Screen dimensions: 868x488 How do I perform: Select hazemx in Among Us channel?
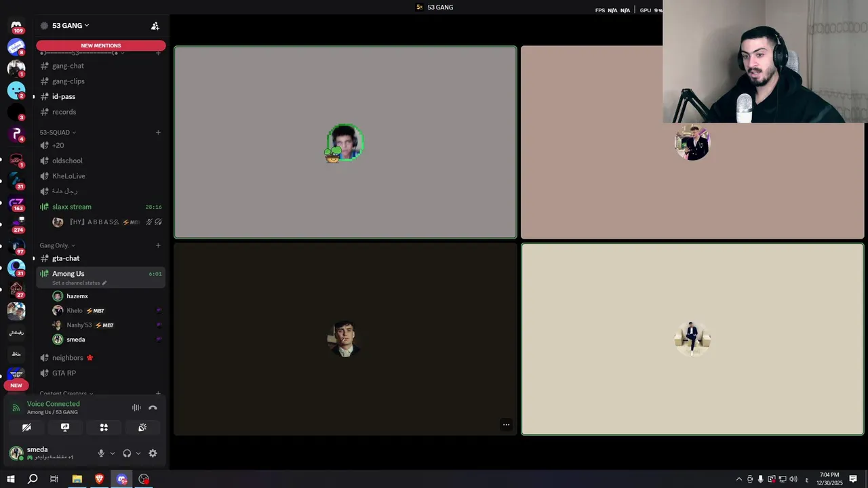pyautogui.click(x=107, y=296)
